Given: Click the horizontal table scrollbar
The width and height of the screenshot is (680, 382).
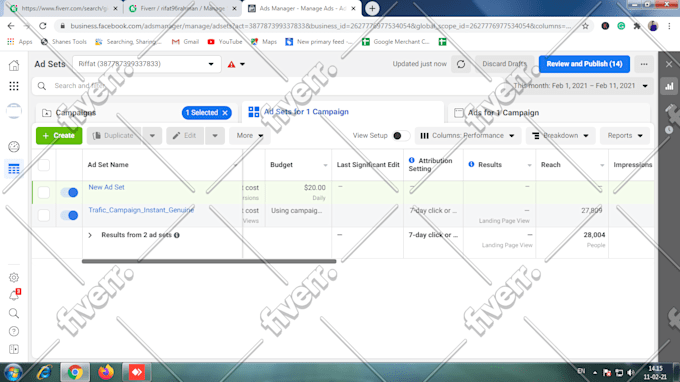Looking at the screenshot, I should [x=209, y=261].
